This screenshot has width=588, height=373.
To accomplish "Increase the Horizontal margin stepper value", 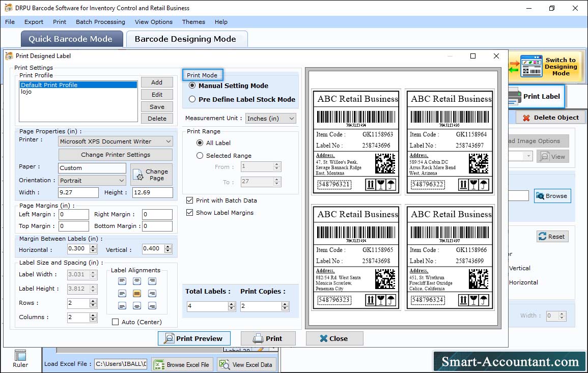I will pyautogui.click(x=93, y=247).
